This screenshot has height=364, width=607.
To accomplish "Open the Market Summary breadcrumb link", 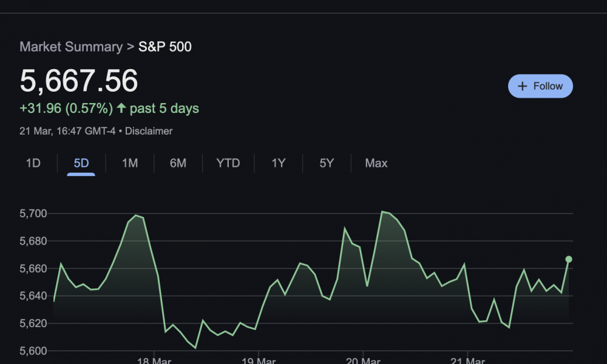I will coord(71,47).
